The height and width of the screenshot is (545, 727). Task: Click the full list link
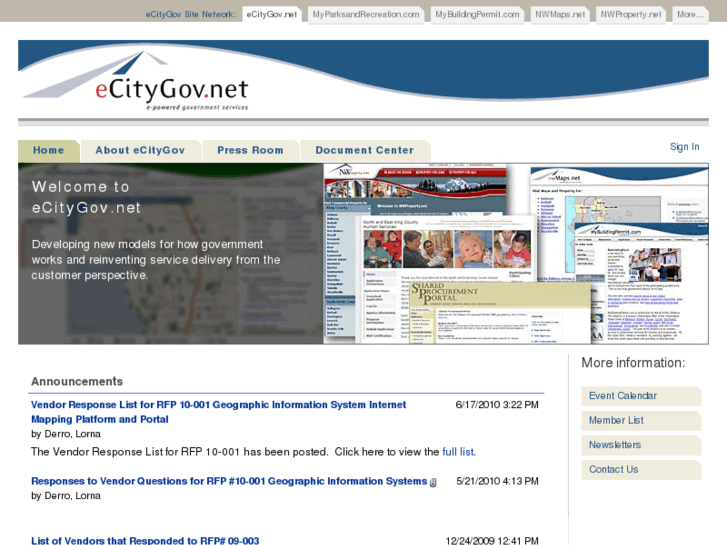[x=458, y=452]
